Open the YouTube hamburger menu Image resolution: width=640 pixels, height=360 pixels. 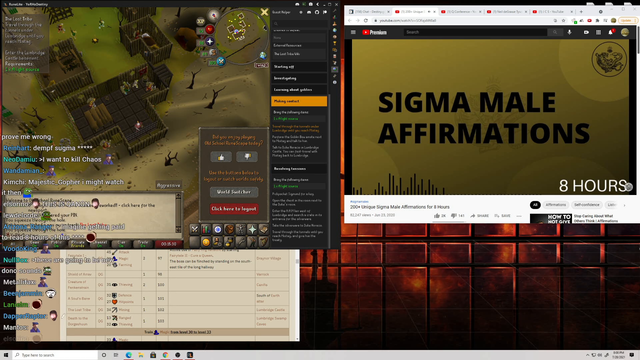[353, 32]
